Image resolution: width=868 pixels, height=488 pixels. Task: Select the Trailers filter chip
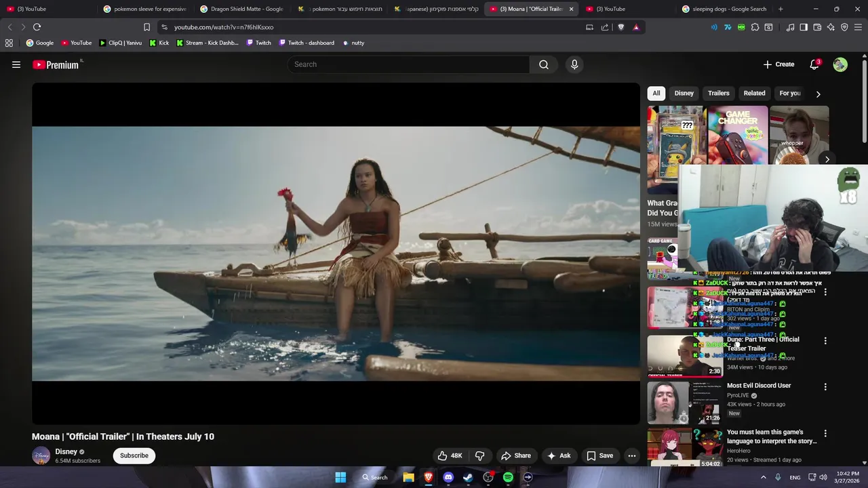point(718,93)
